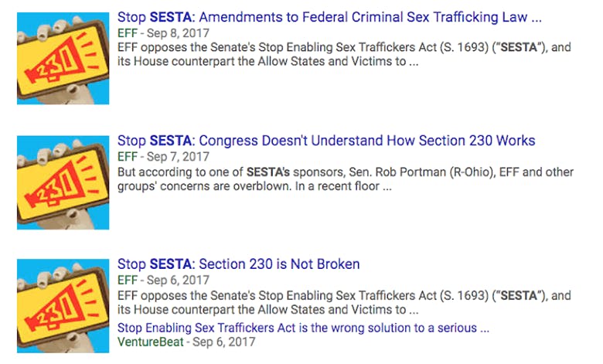The image size is (603, 364).
Task: Select the Sep 7, 2017 date text
Action: 178,157
